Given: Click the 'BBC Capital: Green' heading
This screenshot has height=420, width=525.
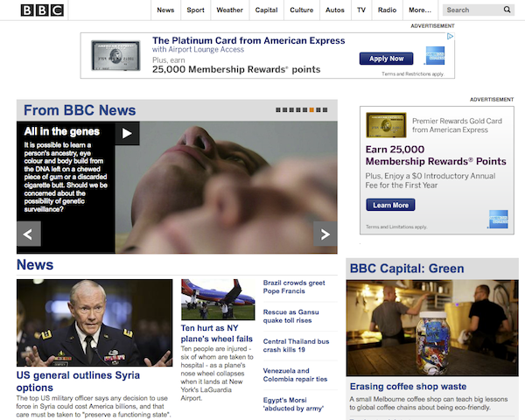Looking at the screenshot, I should pos(407,269).
